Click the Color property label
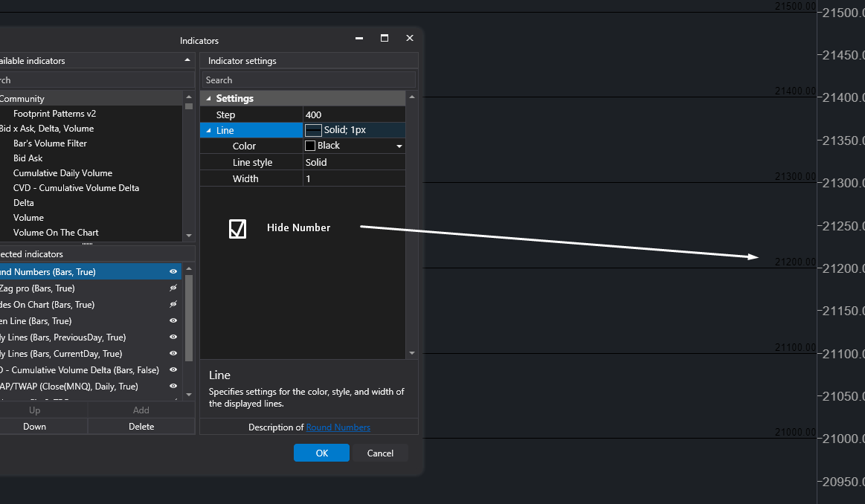The image size is (865, 504). pos(244,146)
